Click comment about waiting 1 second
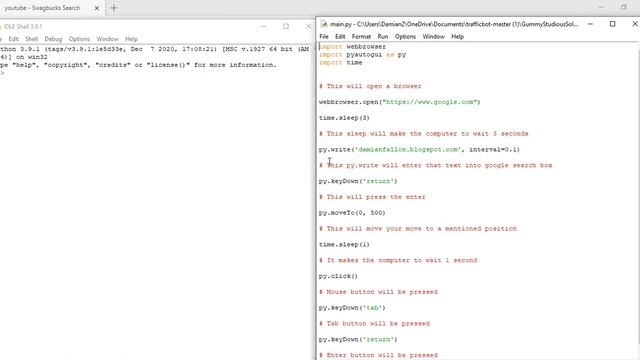Viewport: 640px width, 360px height. 398,260
